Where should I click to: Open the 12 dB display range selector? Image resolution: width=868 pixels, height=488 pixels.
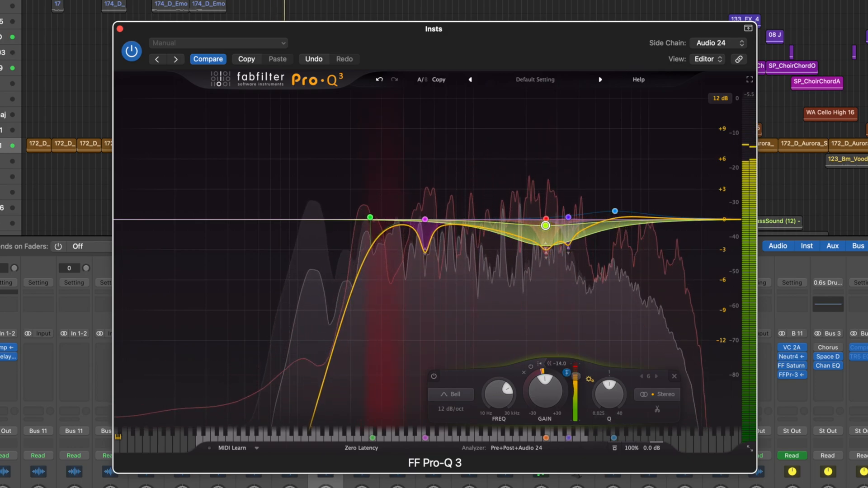click(x=720, y=98)
